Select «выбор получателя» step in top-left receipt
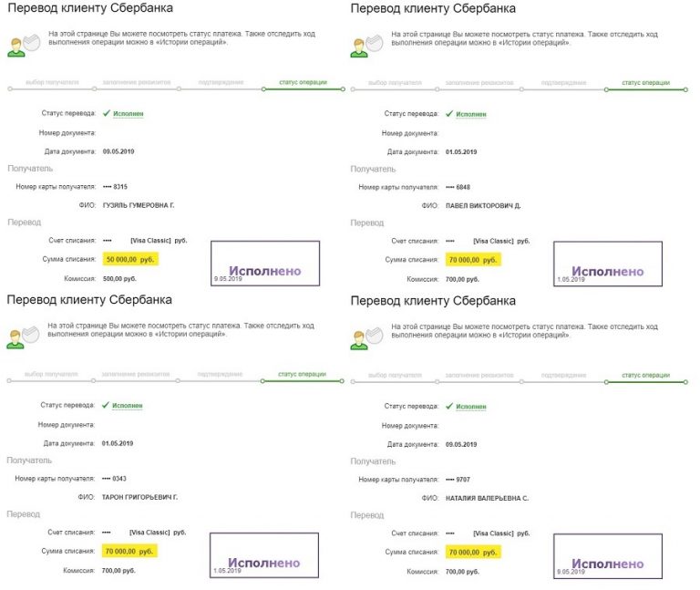This screenshot has height=590, width=700. pos(52,82)
